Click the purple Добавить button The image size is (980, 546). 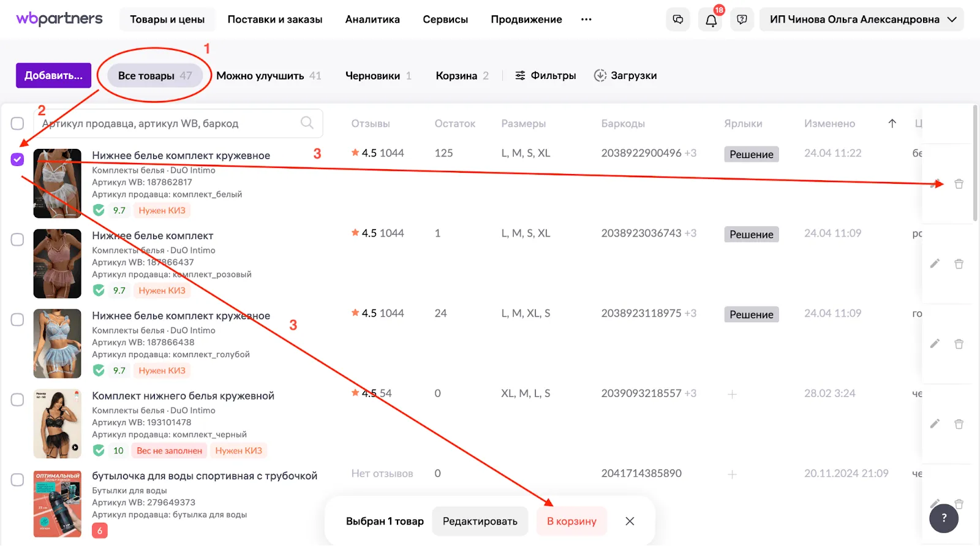(53, 76)
